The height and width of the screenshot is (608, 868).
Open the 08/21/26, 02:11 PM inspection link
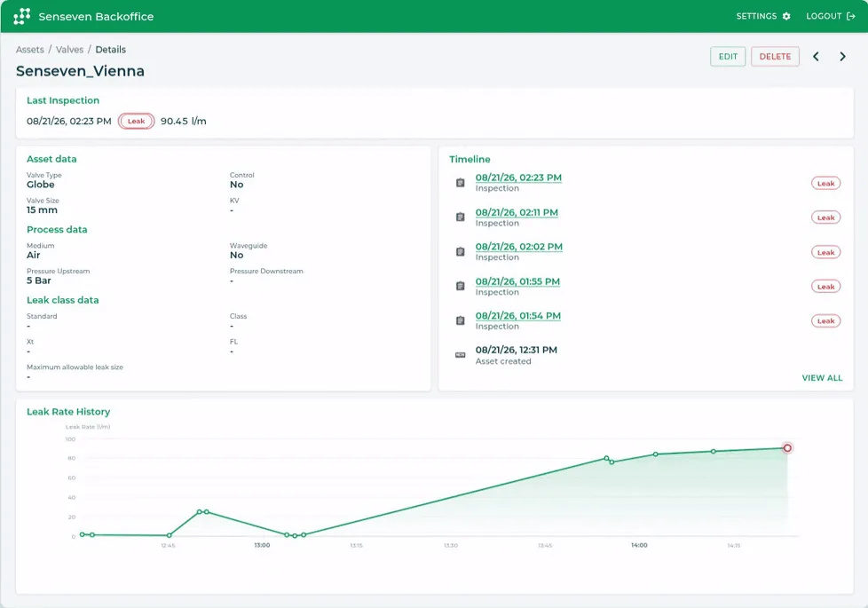click(517, 213)
